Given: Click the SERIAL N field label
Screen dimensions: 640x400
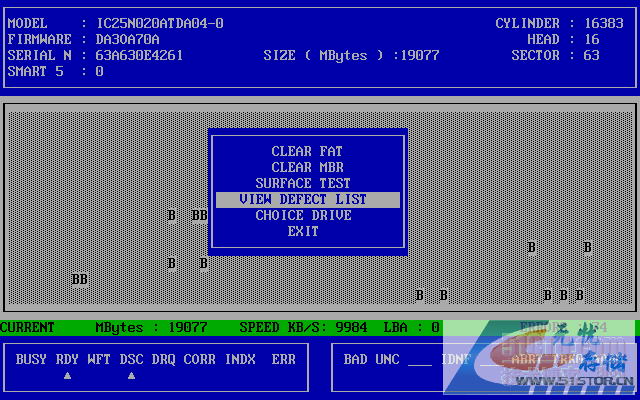Looking at the screenshot, I should 39,55.
